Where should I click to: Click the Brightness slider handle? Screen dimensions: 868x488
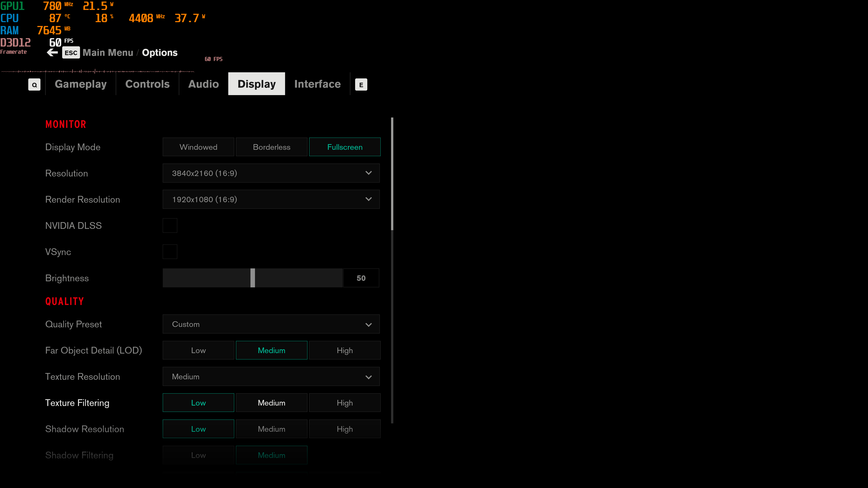coord(253,278)
